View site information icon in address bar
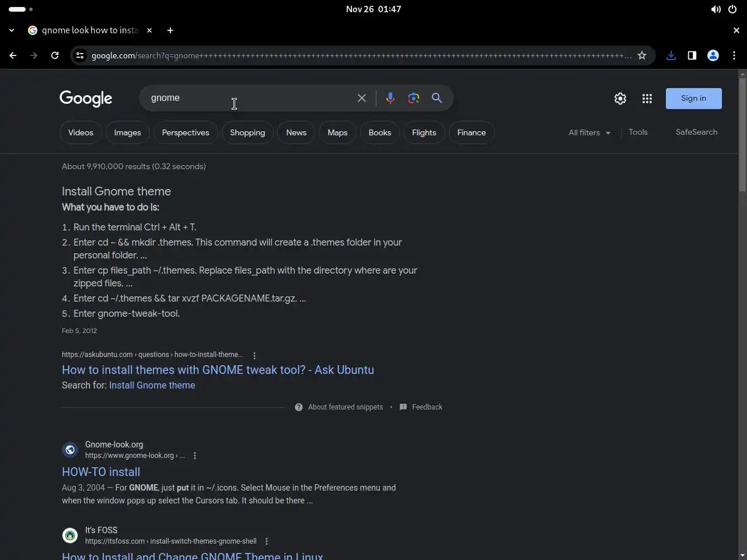 click(x=80, y=55)
